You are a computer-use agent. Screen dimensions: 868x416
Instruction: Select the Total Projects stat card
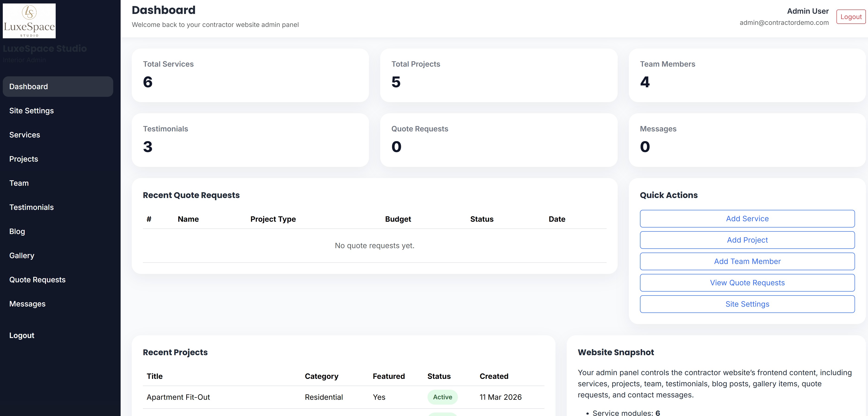[499, 75]
